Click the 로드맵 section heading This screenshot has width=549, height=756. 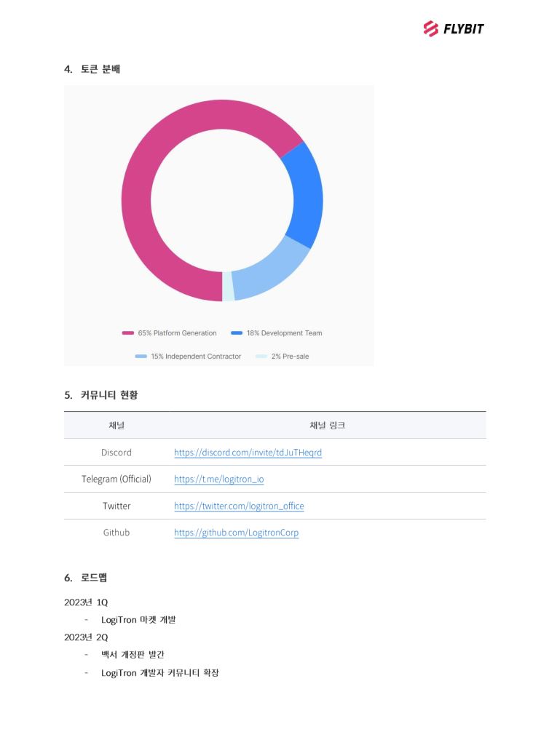coord(94,578)
